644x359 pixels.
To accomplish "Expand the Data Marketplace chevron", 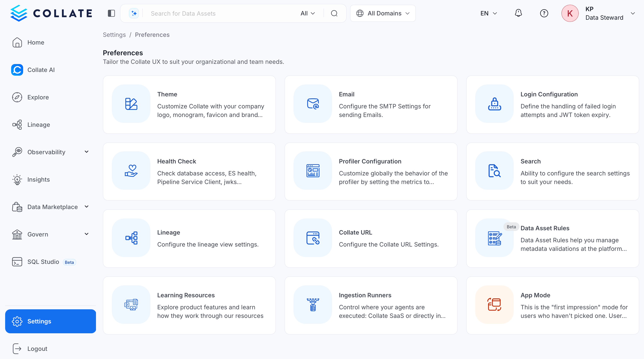I will pyautogui.click(x=87, y=206).
